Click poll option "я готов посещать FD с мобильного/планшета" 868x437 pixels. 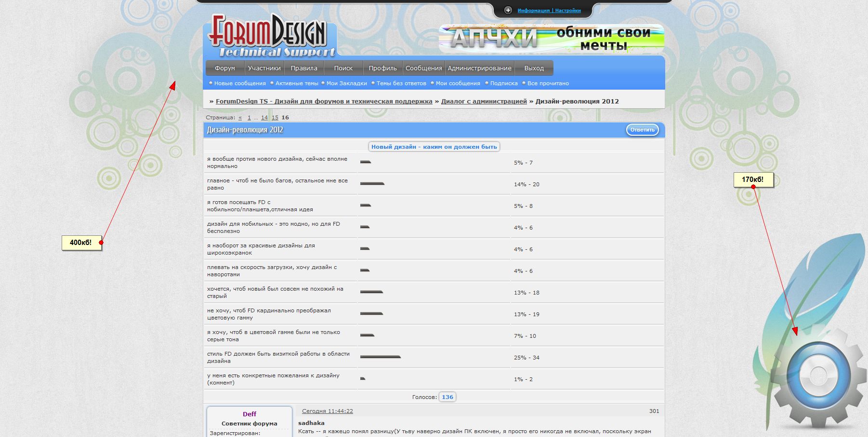[x=260, y=206]
